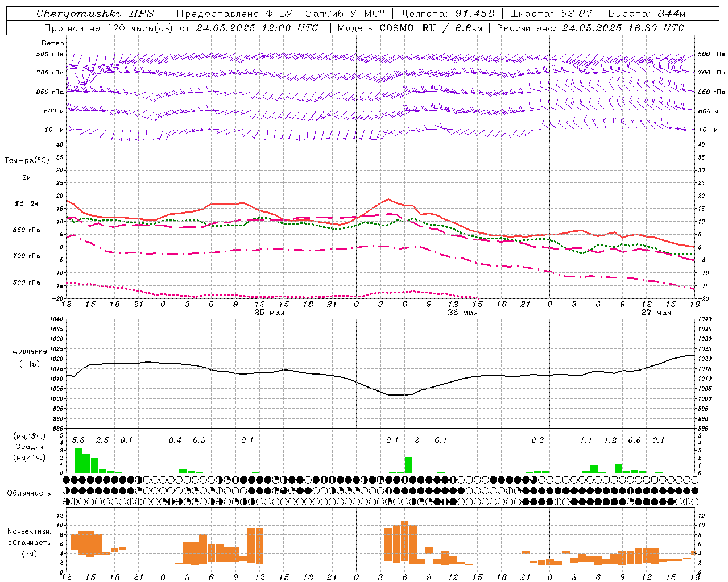Click tallest orange convective bar near hour 6
The height and width of the screenshot is (582, 728).
click(405, 542)
